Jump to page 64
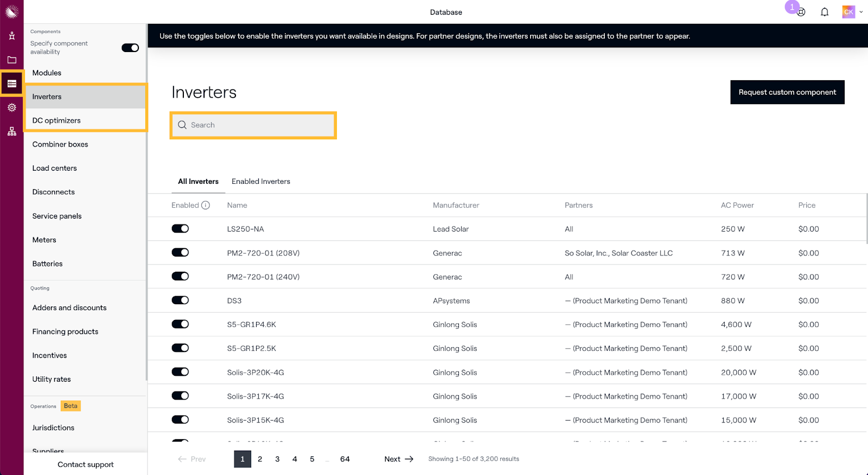This screenshot has height=475, width=868. tap(345, 459)
